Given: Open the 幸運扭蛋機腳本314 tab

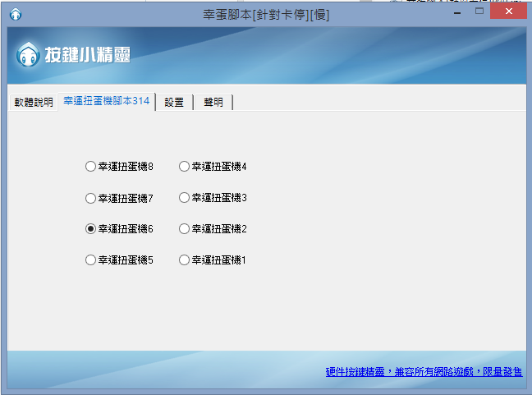Looking at the screenshot, I should pyautogui.click(x=107, y=102).
